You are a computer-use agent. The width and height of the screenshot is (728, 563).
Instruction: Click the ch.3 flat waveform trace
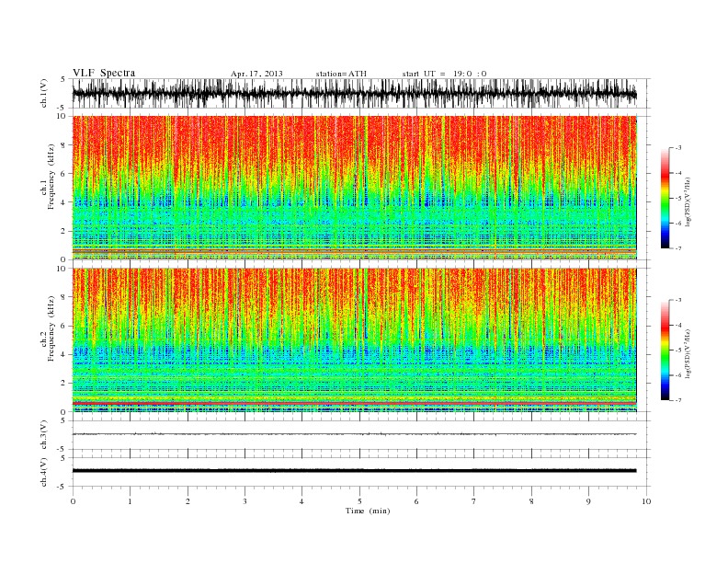pos(354,434)
